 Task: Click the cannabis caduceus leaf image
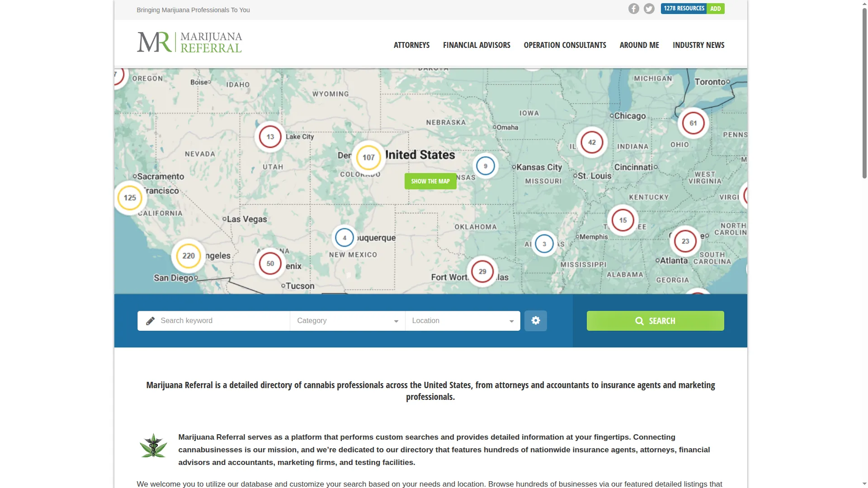coord(153,446)
